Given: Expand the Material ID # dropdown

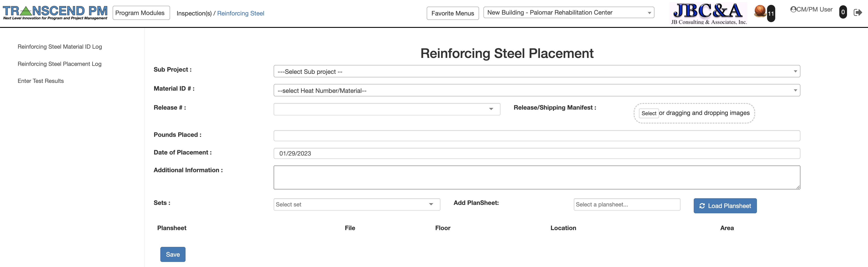Looking at the screenshot, I should (x=537, y=90).
